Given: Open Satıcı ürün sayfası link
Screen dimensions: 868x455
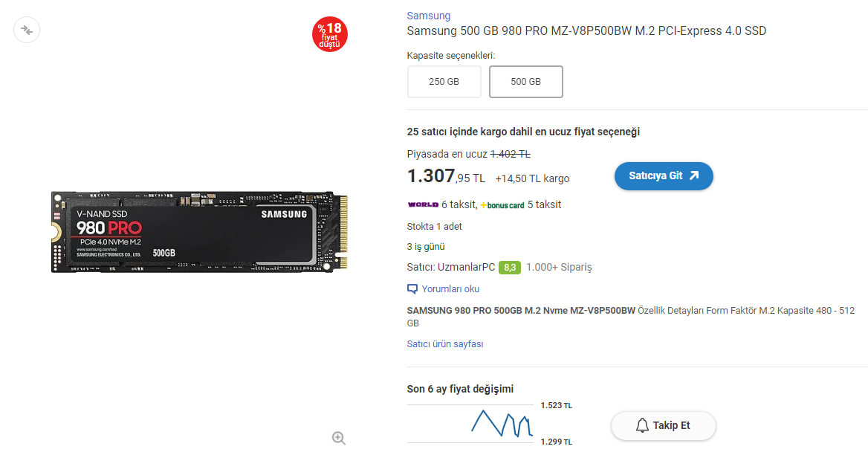Looking at the screenshot, I should coord(445,343).
